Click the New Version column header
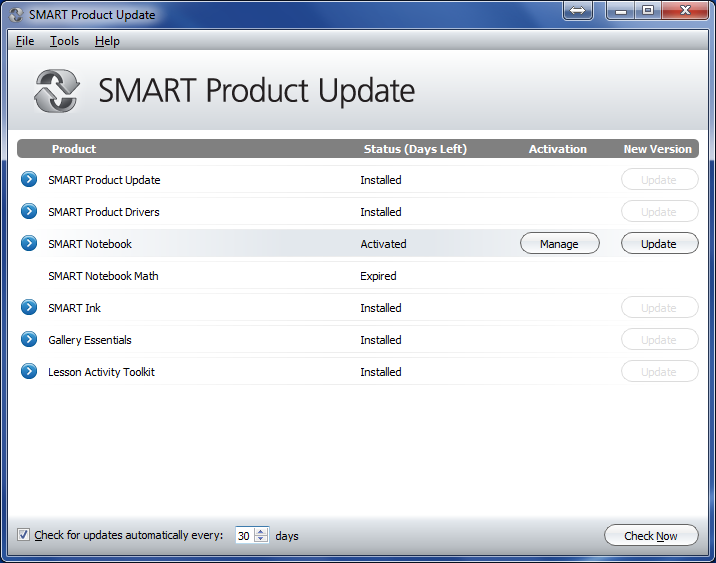 point(658,149)
